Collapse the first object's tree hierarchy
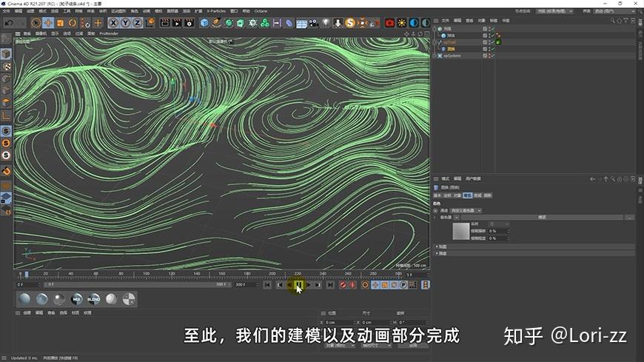The height and width of the screenshot is (362, 644). pos(435,29)
